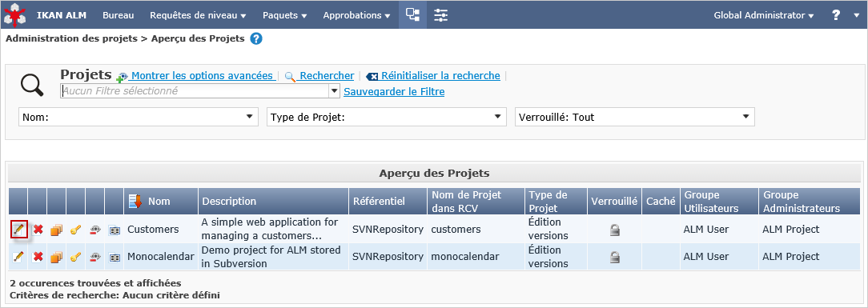Image resolution: width=868 pixels, height=308 pixels.
Task: Click the padlock icon in the Monocalendar row
Action: [x=614, y=257]
